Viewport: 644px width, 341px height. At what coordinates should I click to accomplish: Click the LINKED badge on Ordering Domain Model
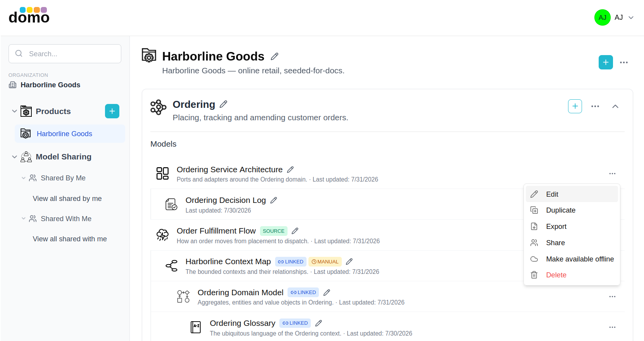point(303,293)
